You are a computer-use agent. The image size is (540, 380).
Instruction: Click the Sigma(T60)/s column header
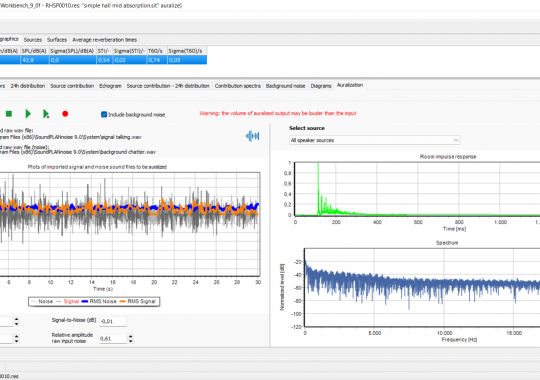(187, 51)
